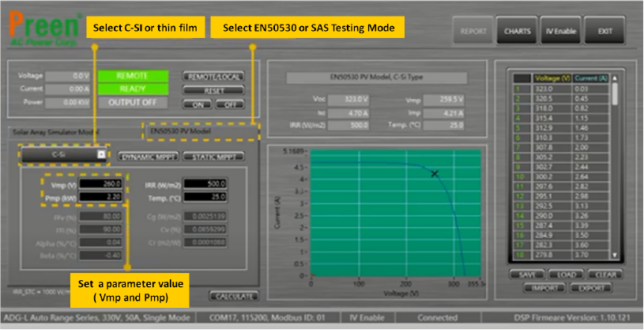Select STATIC MPPT mode
Screen dimensions: 644x330
click(213, 157)
